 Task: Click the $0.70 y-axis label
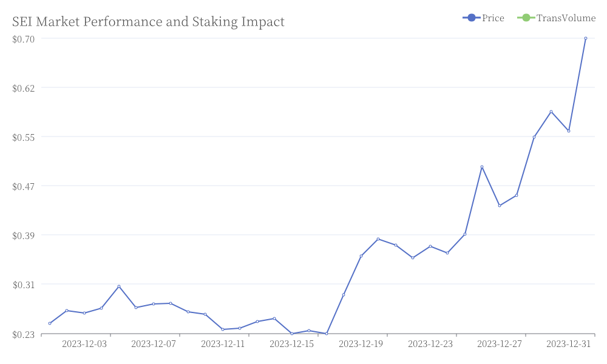(24, 39)
